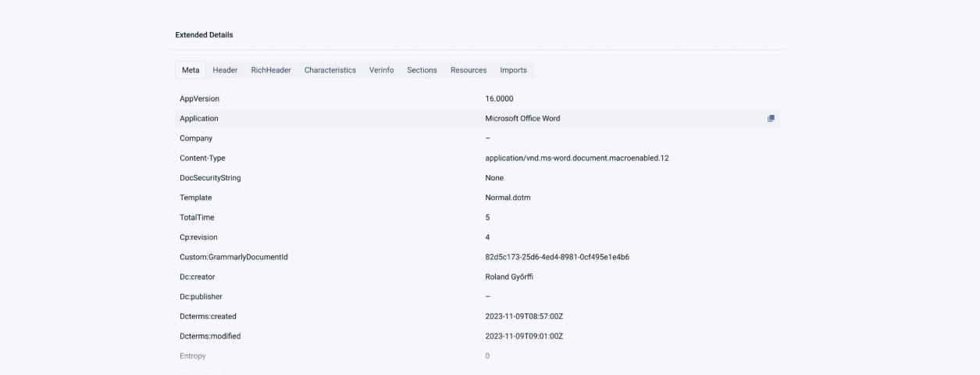The image size is (980, 375).
Task: Click the Dc:publisher row label
Action: coord(201,297)
